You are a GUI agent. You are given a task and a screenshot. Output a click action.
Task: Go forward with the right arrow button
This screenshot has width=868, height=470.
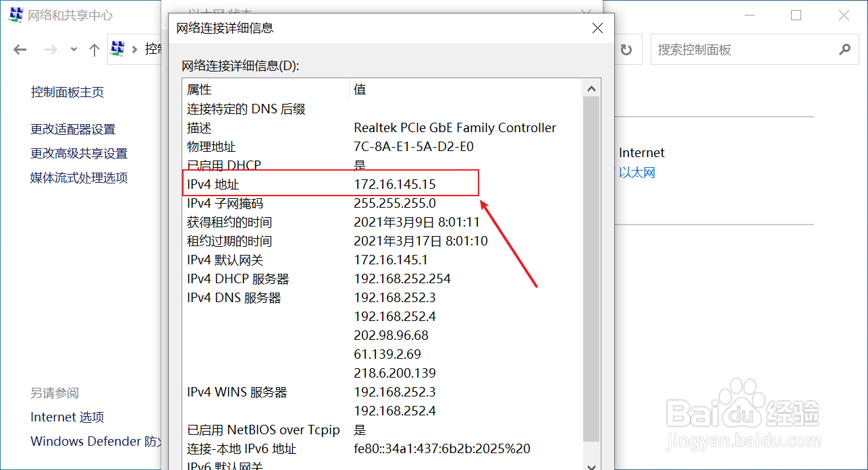coord(51,49)
